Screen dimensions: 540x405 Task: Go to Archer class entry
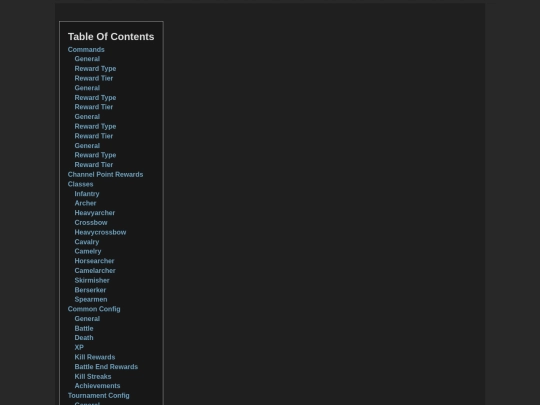[x=85, y=203]
